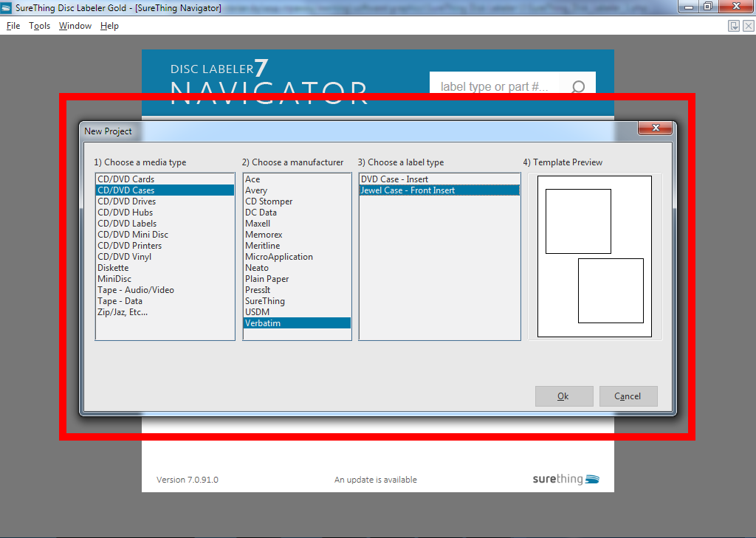Screen dimensions: 756x538
Task: Choose DVD Case - Insert label type
Action: [x=394, y=179]
